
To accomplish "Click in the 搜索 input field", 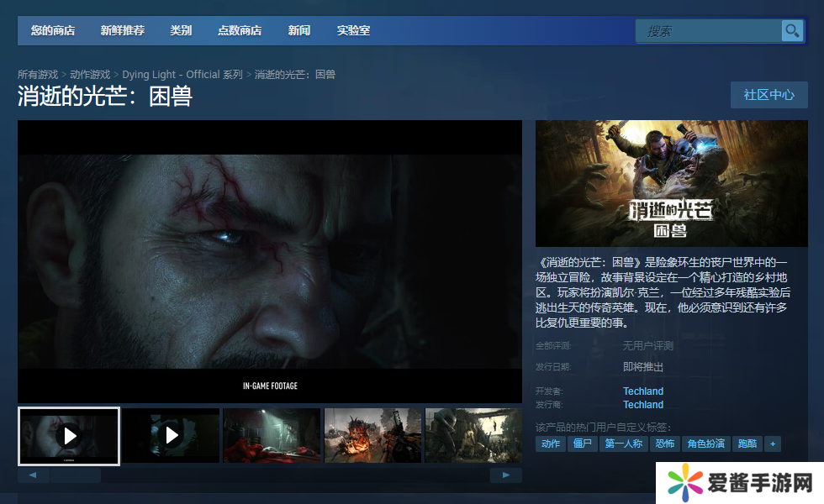I will point(708,31).
